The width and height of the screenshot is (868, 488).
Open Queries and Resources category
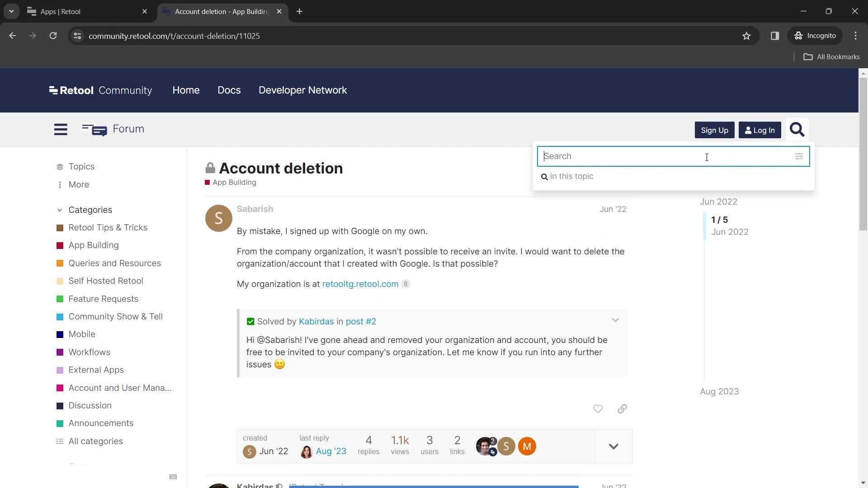click(114, 263)
